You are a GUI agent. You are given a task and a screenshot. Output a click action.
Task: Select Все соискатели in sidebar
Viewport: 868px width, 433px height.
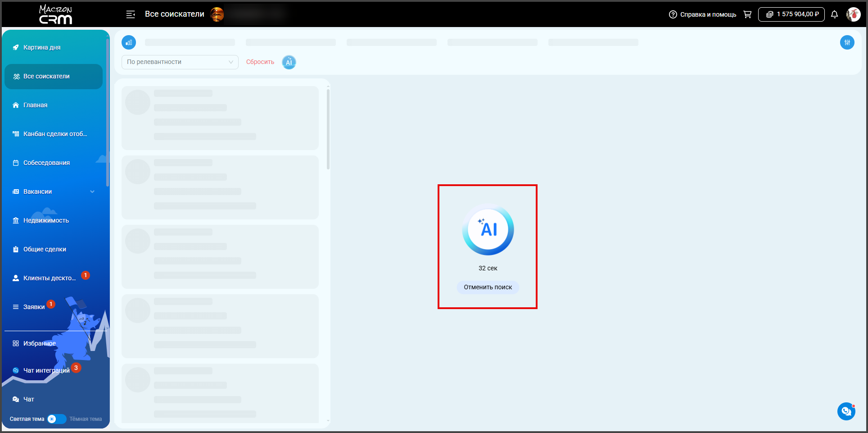(x=54, y=76)
